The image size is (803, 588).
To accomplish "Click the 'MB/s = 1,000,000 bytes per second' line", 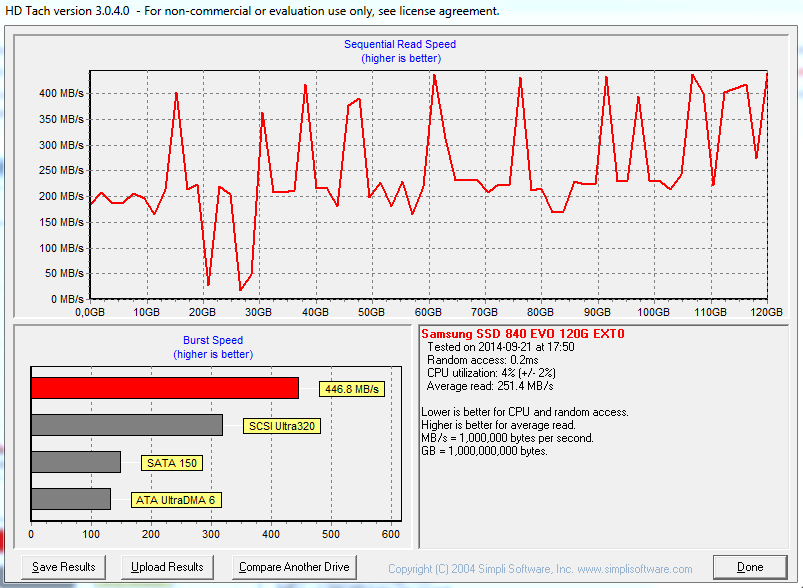I will pos(508,438).
